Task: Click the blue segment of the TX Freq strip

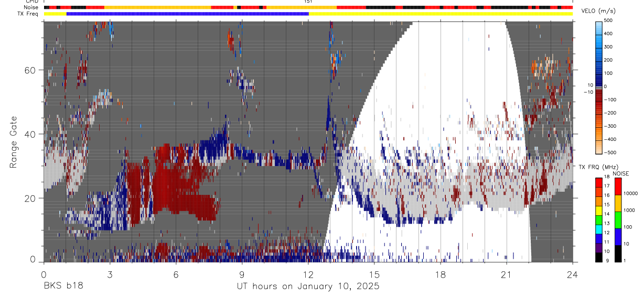Action: point(187,14)
